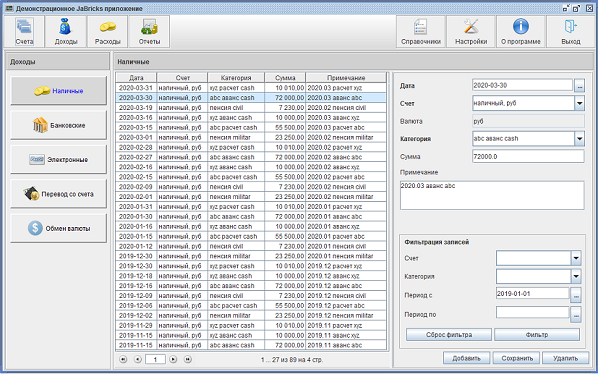Open the Счета section in toolbar
The image size is (598, 374).
click(x=24, y=31)
